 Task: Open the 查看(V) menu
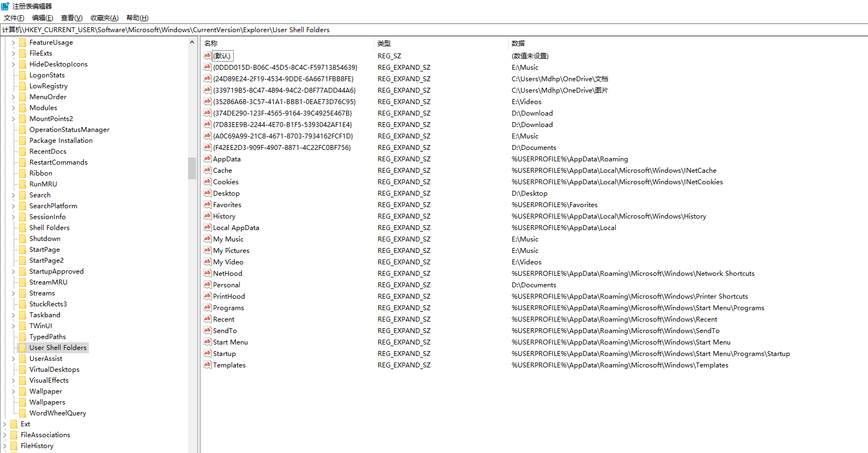pyautogui.click(x=71, y=18)
